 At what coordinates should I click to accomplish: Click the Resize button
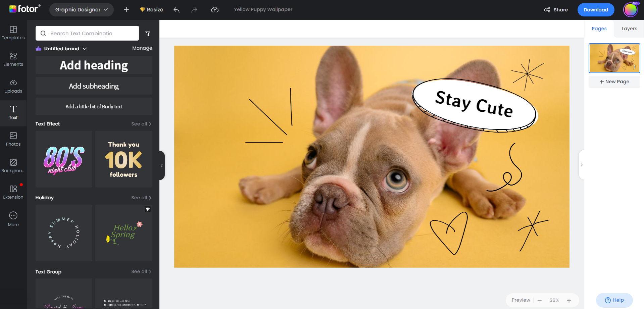151,10
